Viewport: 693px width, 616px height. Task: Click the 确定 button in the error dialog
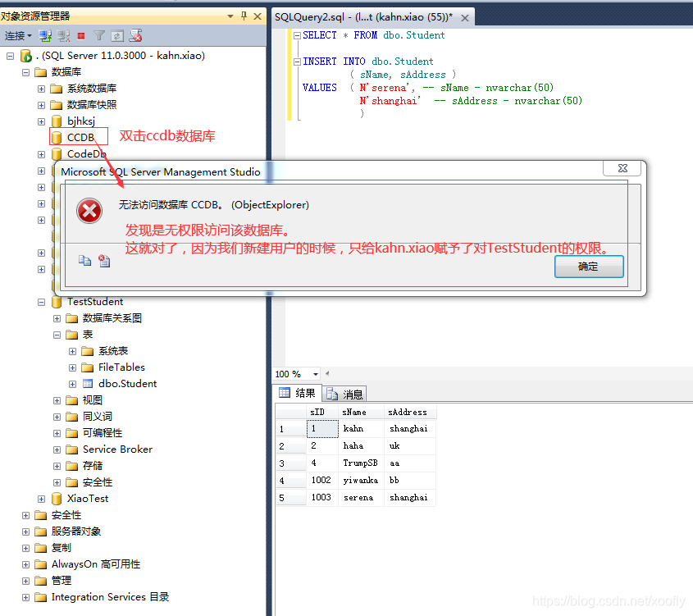589,267
